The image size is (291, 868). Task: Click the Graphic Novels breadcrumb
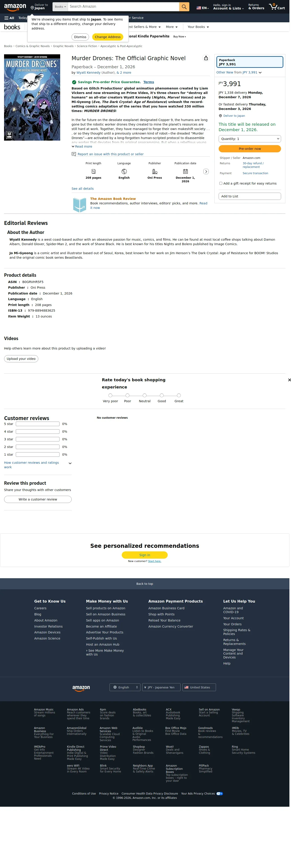click(63, 46)
